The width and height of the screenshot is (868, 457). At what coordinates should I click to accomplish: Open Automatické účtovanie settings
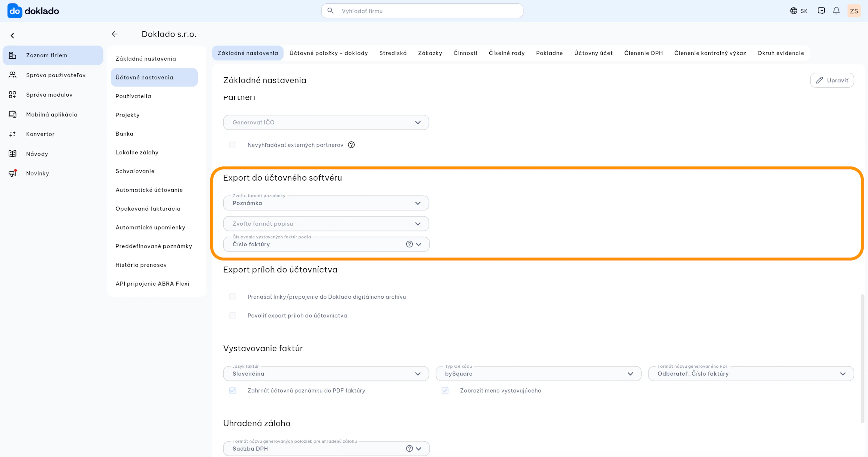pos(154,190)
